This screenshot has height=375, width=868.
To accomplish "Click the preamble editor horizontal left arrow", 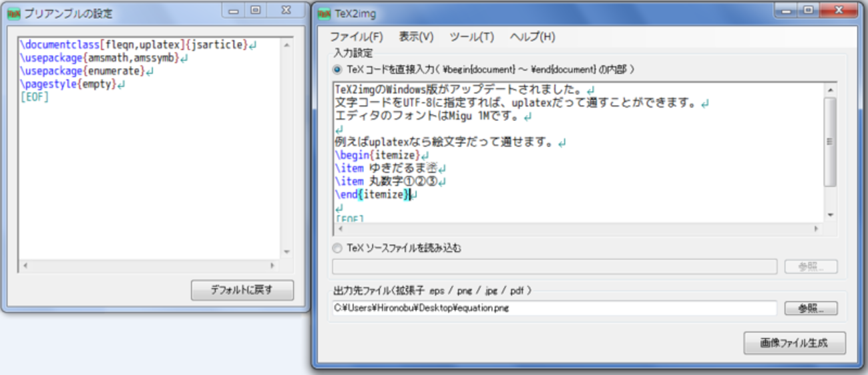I will (x=25, y=265).
